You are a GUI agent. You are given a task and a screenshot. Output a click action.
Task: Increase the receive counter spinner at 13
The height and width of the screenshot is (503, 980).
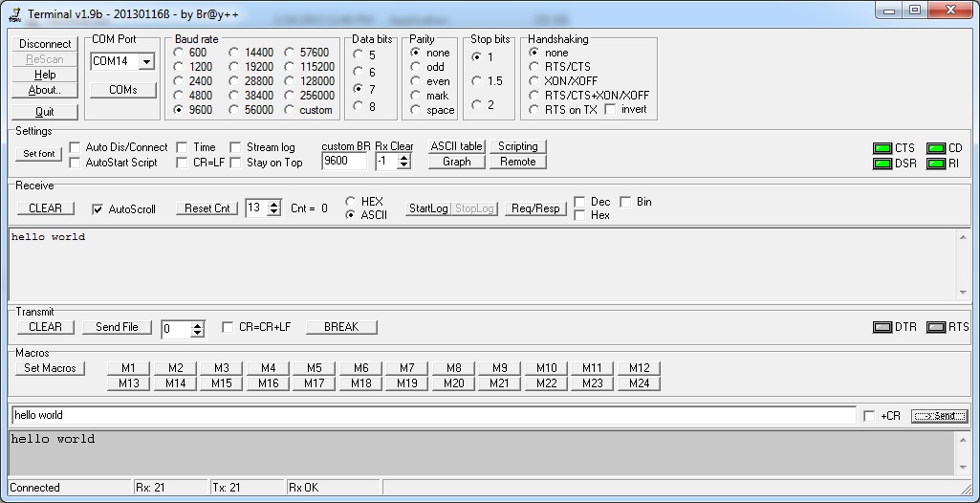tap(273, 205)
